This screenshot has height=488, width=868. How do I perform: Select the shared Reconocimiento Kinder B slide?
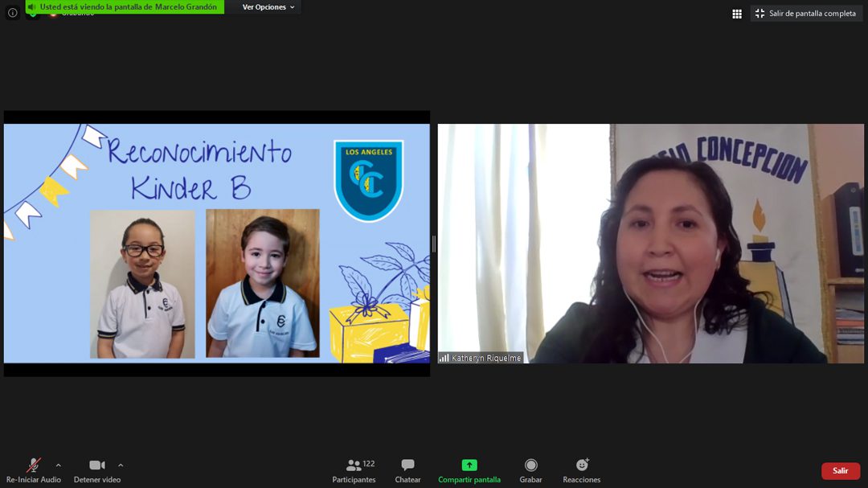(217, 243)
